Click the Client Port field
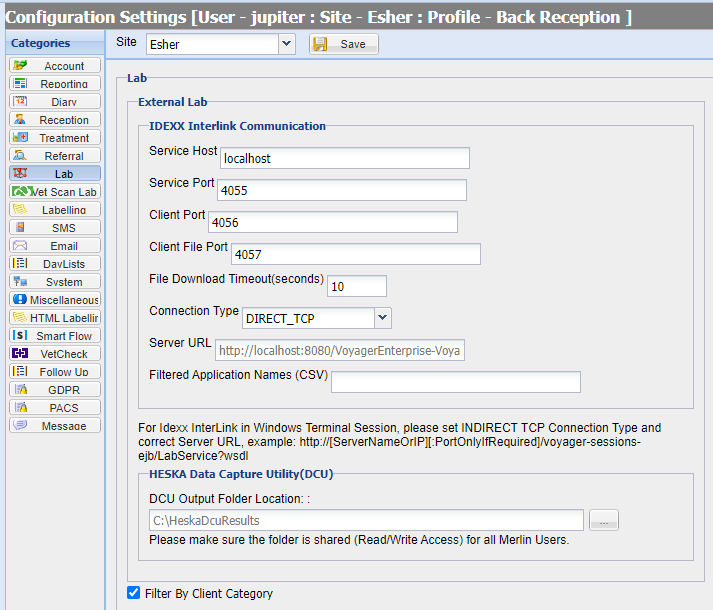Viewport: 713px width, 610px height. point(333,222)
